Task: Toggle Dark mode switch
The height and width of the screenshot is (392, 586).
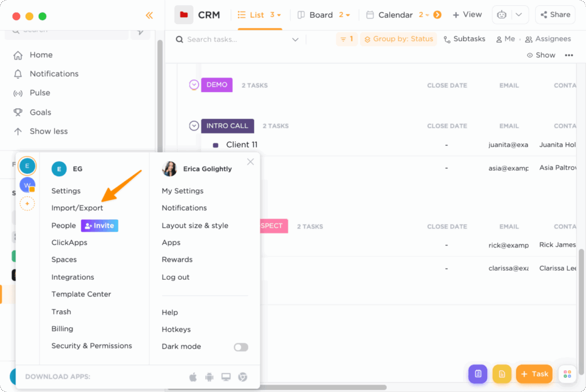Action: (241, 347)
